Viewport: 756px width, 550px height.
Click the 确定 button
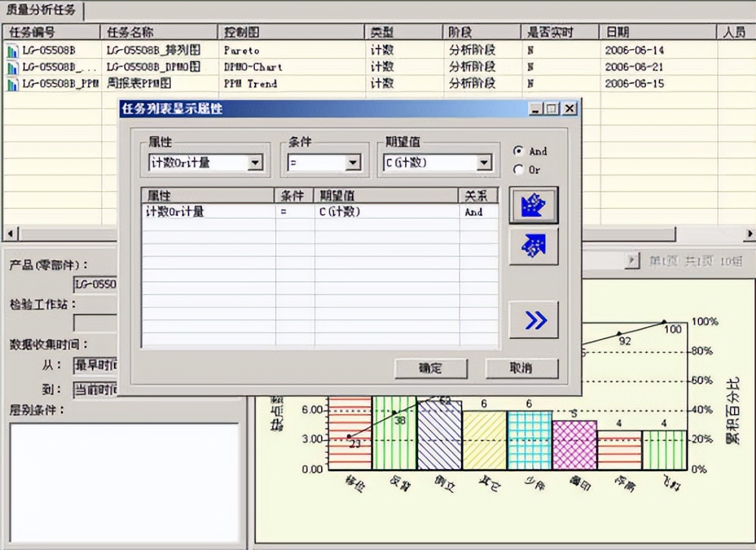coord(430,368)
